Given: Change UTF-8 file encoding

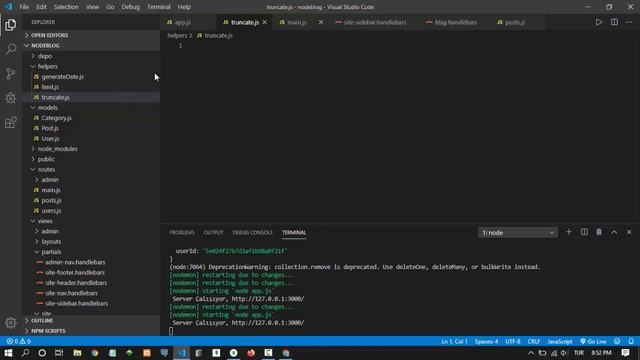Looking at the screenshot, I should click(x=513, y=341).
